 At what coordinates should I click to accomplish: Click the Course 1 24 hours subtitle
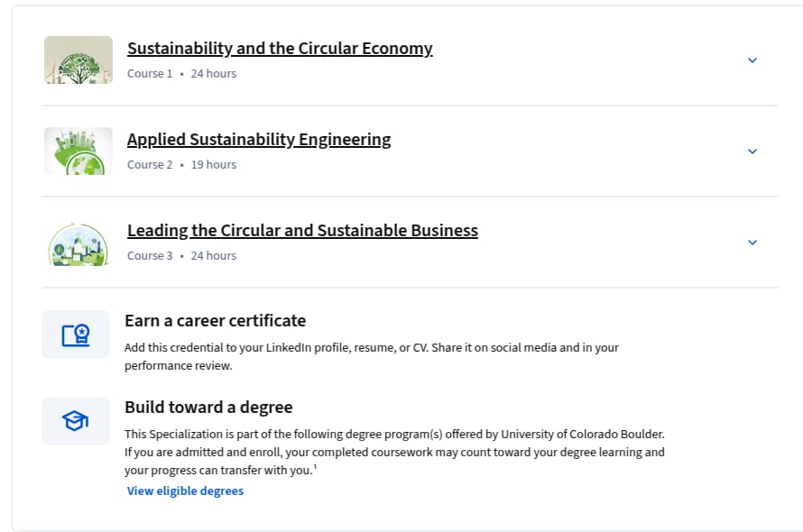[x=181, y=74]
